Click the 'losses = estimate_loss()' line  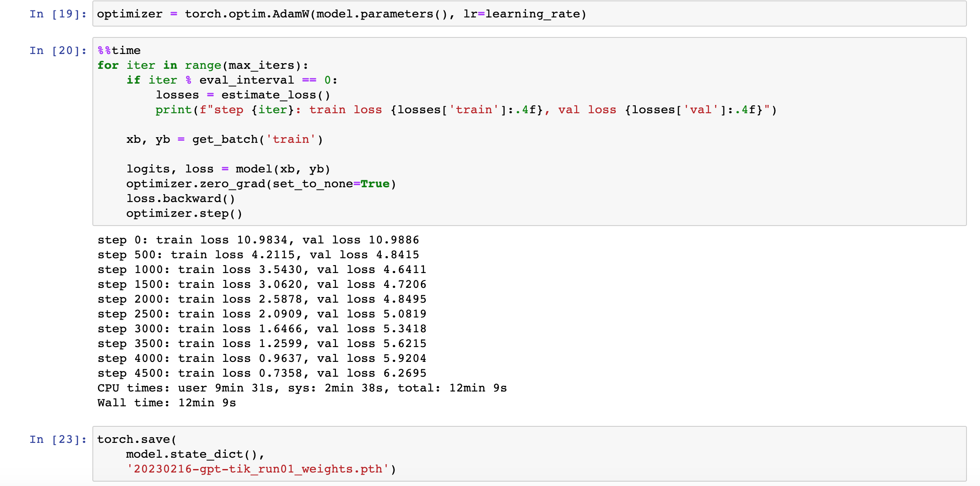(x=243, y=95)
